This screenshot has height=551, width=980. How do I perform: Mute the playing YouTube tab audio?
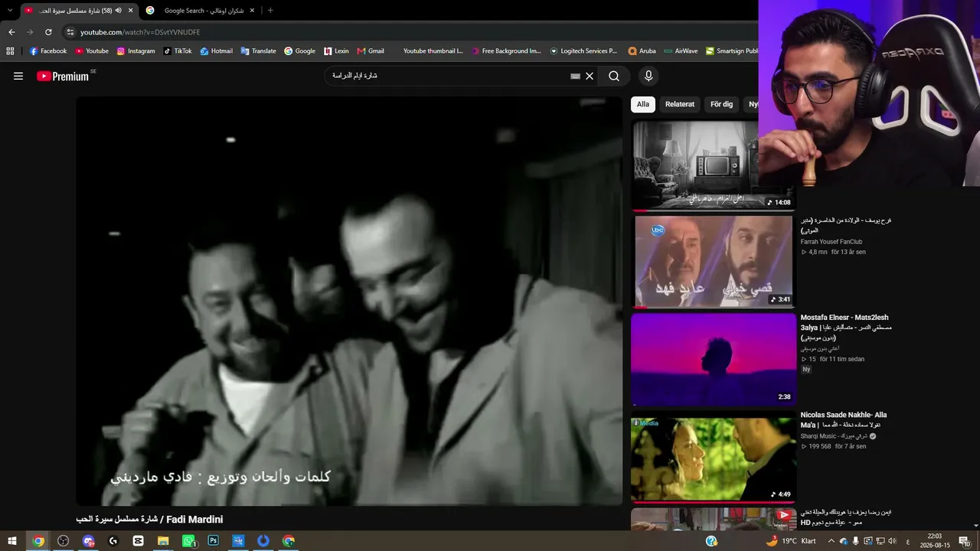click(x=118, y=10)
